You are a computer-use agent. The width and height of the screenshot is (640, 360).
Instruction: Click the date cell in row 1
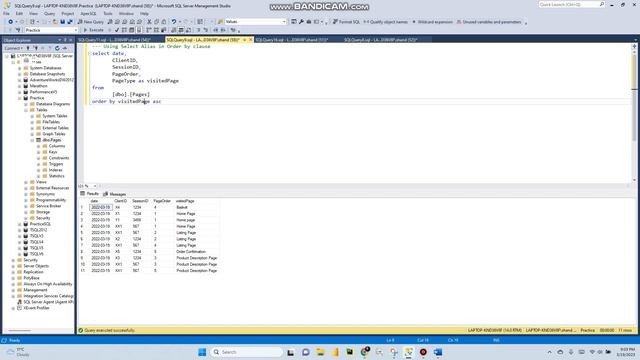point(100,207)
